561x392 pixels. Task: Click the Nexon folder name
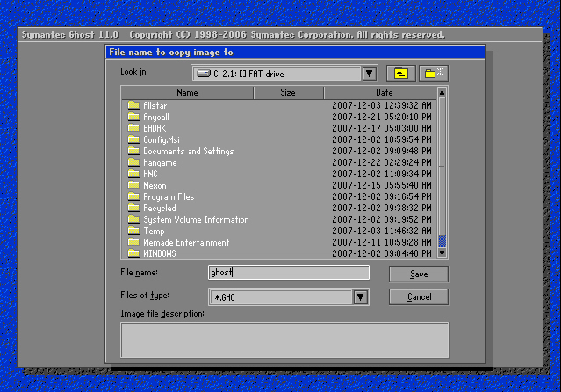pos(155,185)
